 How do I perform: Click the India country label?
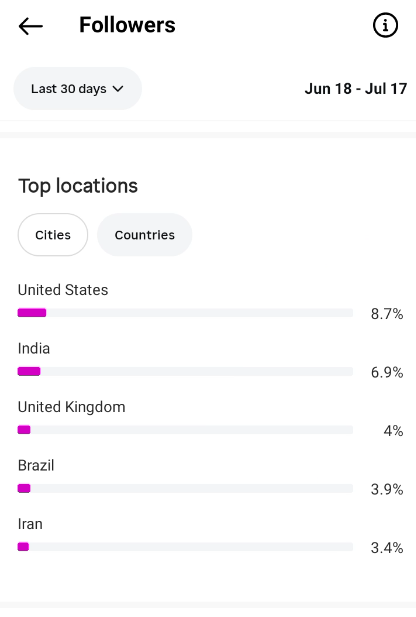[34, 349]
